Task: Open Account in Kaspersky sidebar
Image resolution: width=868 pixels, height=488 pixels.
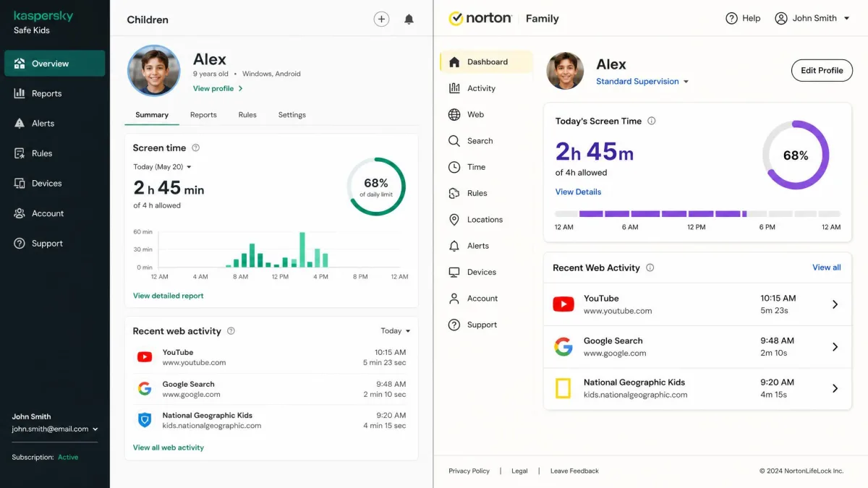Action: tap(55, 213)
